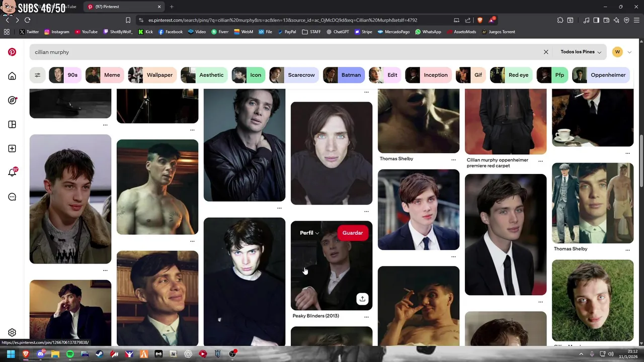Open the messages chat icon
Screen dimensions: 644x362
12,197
